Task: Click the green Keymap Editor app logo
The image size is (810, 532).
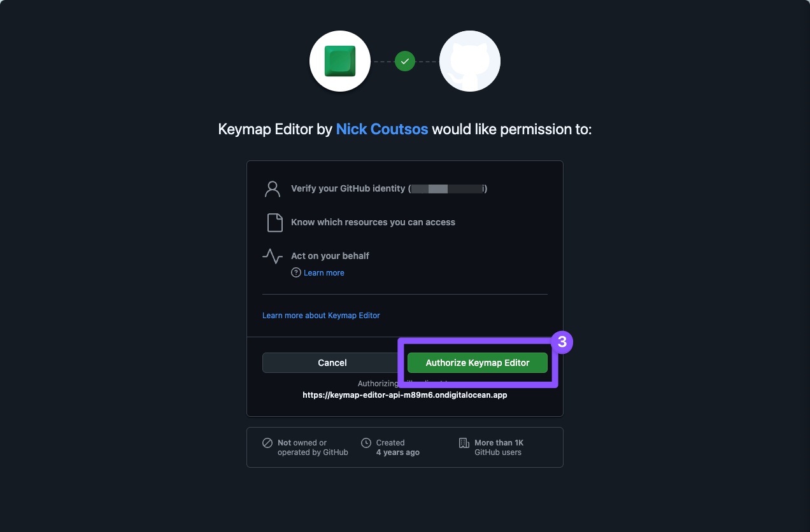Action: 340,61
